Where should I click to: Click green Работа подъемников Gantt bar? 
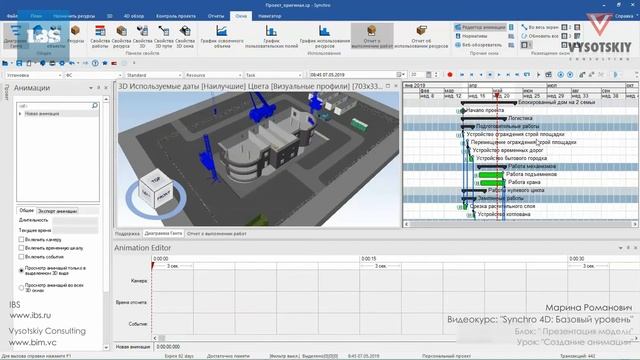click(491, 175)
